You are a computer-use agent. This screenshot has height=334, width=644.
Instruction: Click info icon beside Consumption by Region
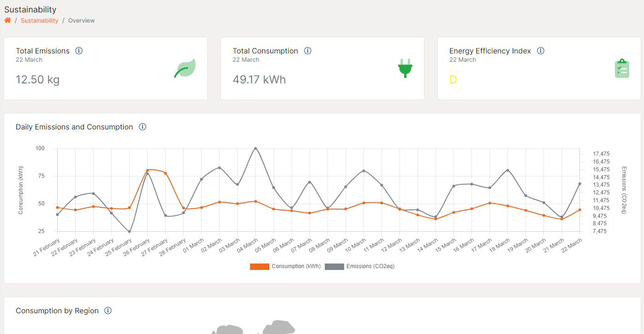(x=108, y=311)
